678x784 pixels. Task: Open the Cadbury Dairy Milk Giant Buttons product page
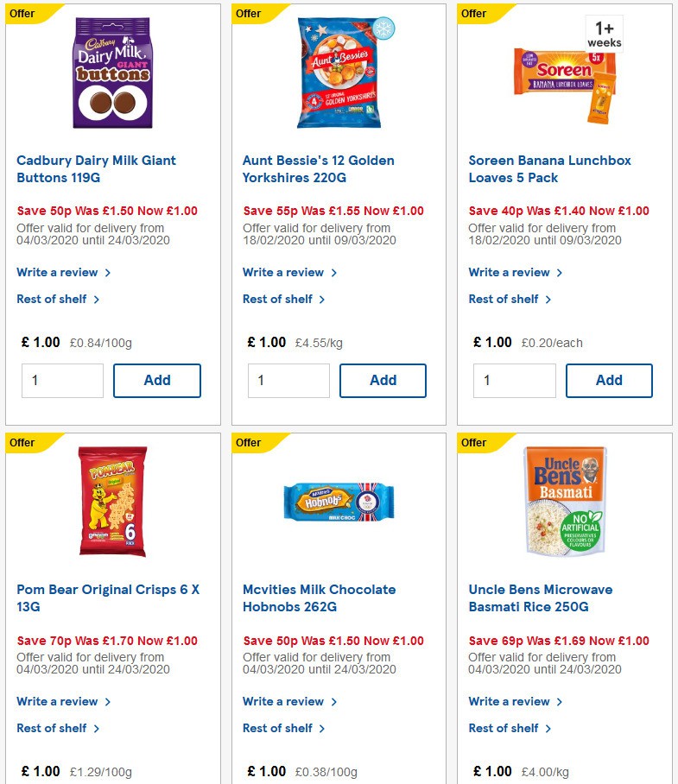point(96,168)
